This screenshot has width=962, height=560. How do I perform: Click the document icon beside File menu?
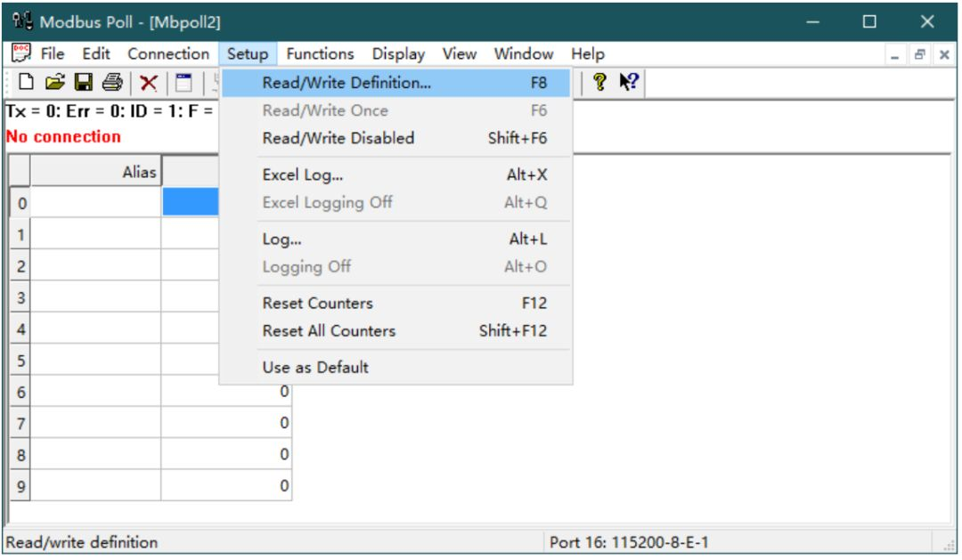pyautogui.click(x=20, y=53)
